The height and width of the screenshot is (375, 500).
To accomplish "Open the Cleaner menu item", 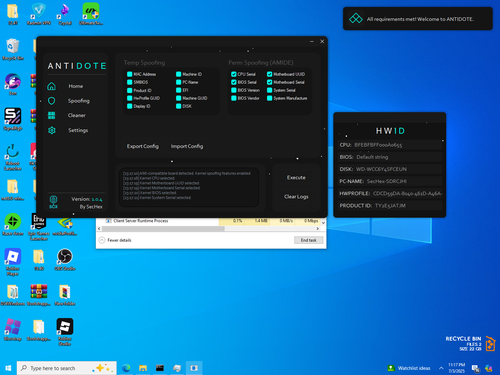I will click(77, 115).
